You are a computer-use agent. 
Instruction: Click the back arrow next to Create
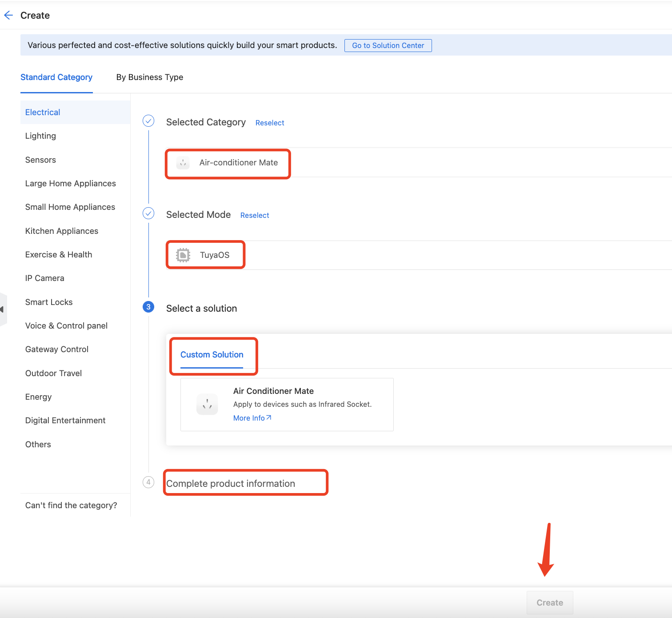tap(8, 16)
